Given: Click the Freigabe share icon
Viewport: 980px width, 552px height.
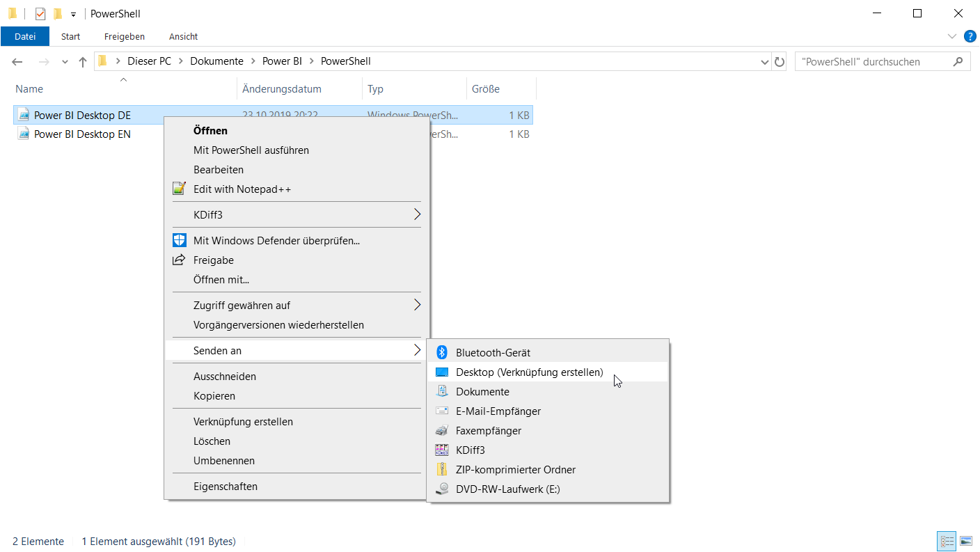Looking at the screenshot, I should pyautogui.click(x=180, y=260).
